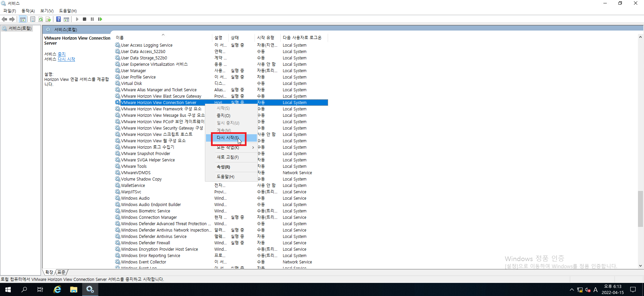
Task: Select the Windows Biometric Service row
Action: click(x=221, y=211)
